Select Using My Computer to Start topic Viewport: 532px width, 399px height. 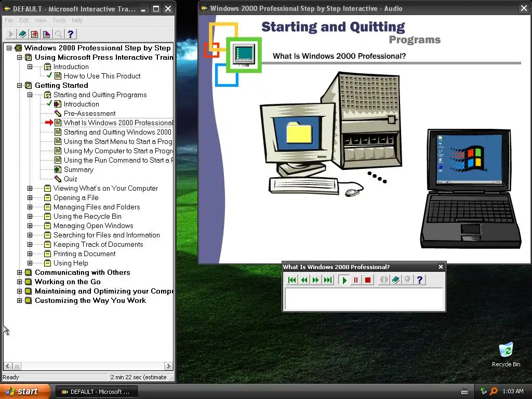tap(118, 151)
